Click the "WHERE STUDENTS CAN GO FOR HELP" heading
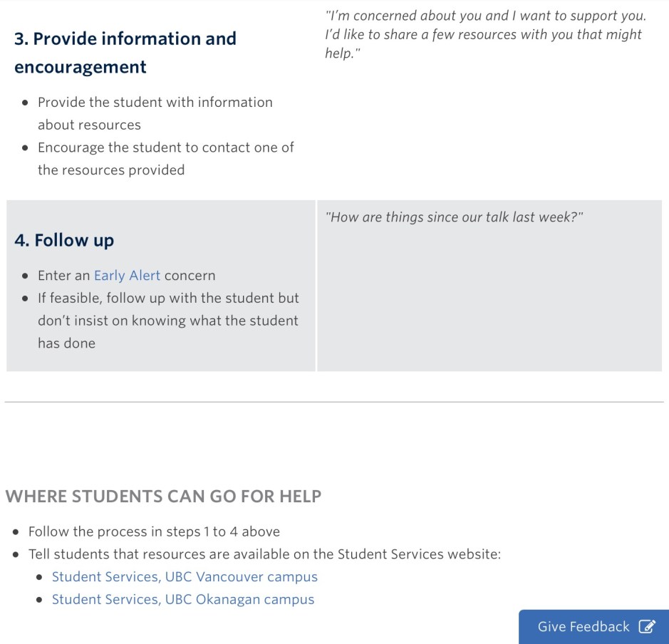 (x=163, y=497)
